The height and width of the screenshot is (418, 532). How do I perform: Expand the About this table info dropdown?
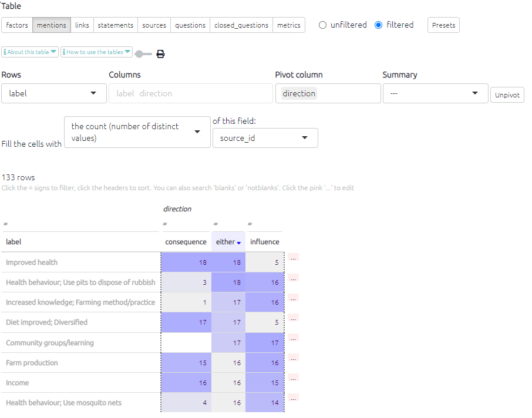[30, 52]
